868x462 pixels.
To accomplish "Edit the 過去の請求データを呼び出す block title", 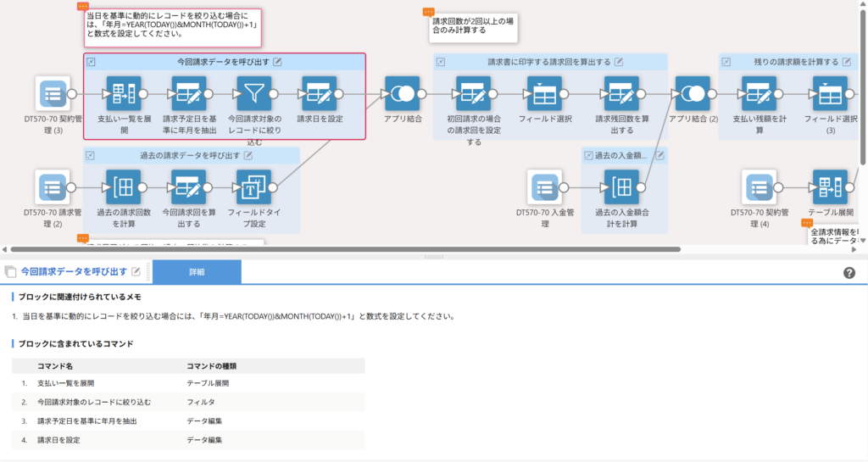I will pyautogui.click(x=248, y=155).
